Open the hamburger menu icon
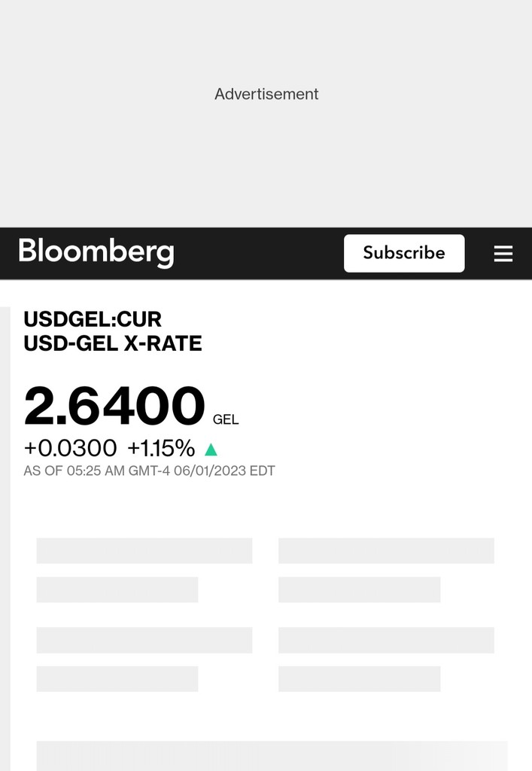 pyautogui.click(x=503, y=254)
